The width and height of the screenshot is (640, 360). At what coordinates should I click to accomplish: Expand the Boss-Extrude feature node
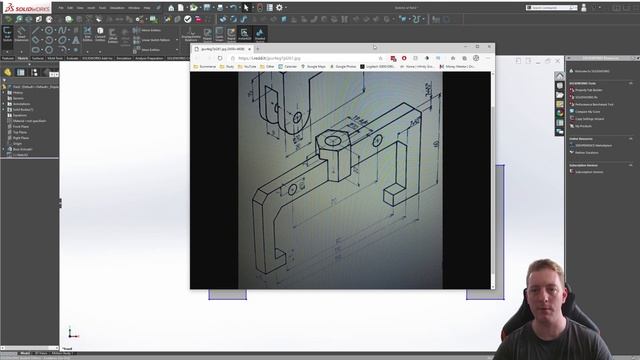click(4, 149)
